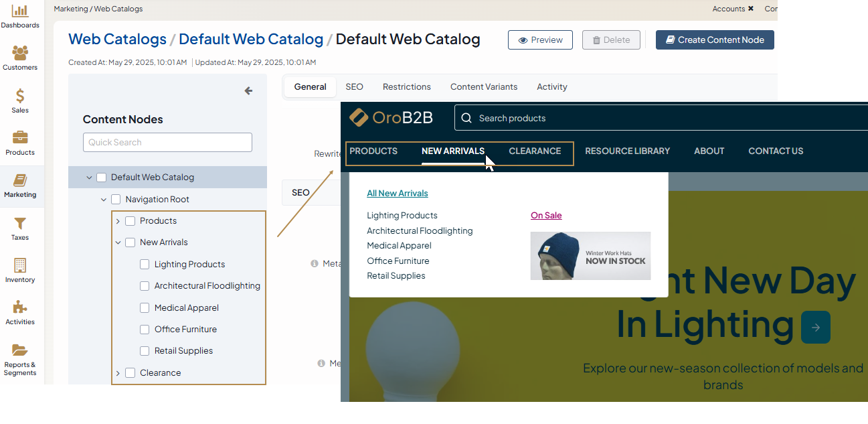Viewport: 868px width, 424px height.
Task: Click Lighting Products in dropdown menu
Action: click(x=402, y=216)
